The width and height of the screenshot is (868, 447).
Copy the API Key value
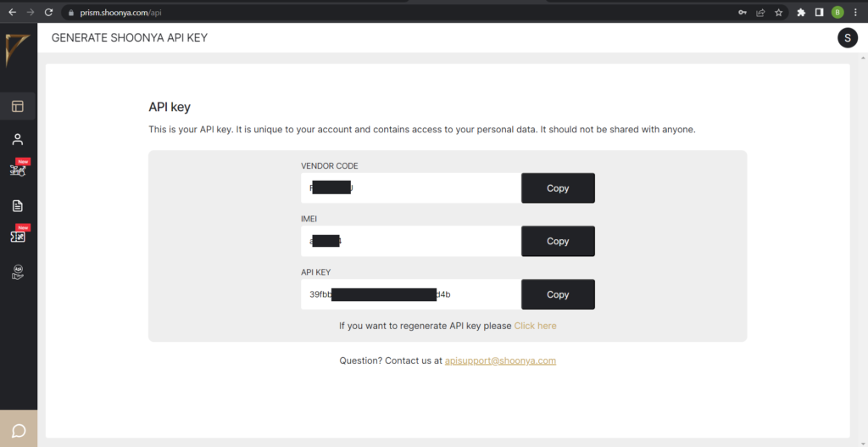pyautogui.click(x=558, y=294)
